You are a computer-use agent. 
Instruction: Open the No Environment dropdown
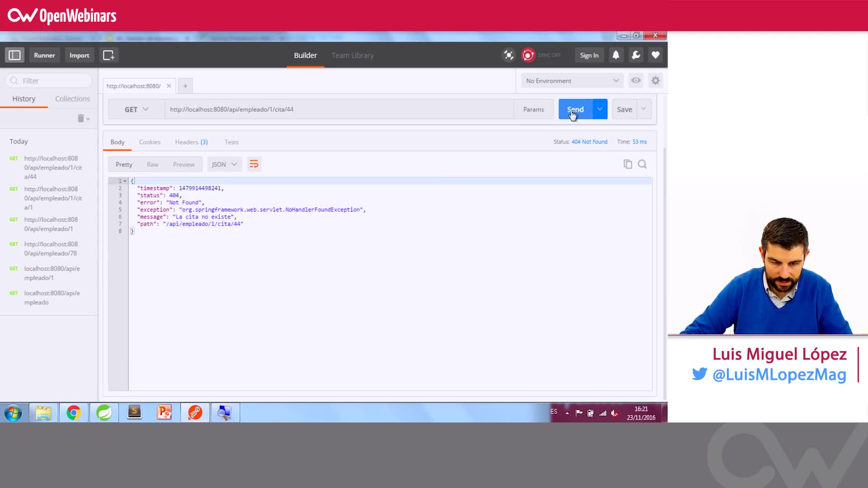coord(571,80)
